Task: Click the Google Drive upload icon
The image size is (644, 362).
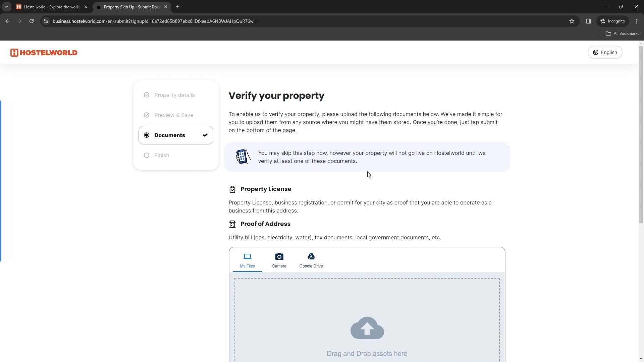Action: point(311,256)
